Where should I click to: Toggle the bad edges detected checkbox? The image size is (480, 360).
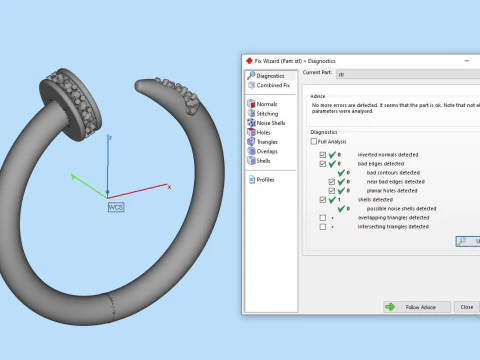[322, 164]
